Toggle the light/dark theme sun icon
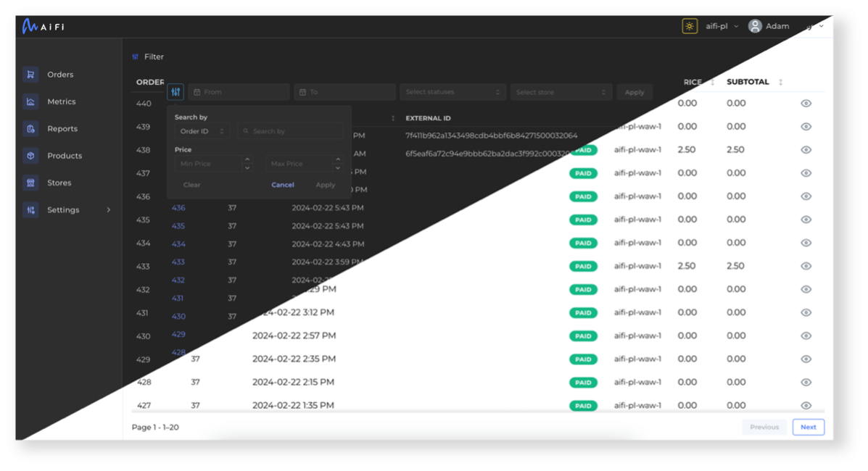Screen dimensions: 868x471 click(x=690, y=26)
